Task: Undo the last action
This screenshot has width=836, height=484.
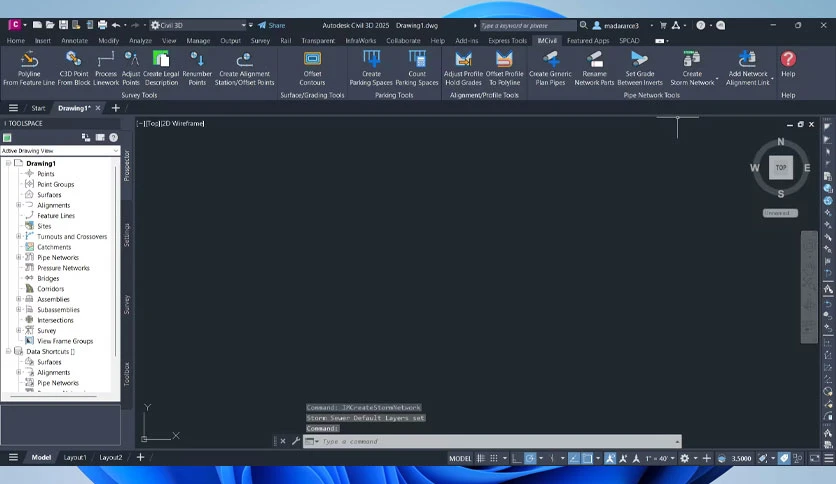Action: (x=116, y=25)
